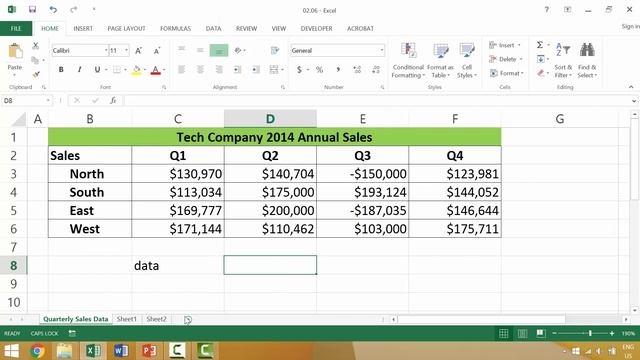
Task: Open the General number format dropdown
Action: click(x=382, y=51)
